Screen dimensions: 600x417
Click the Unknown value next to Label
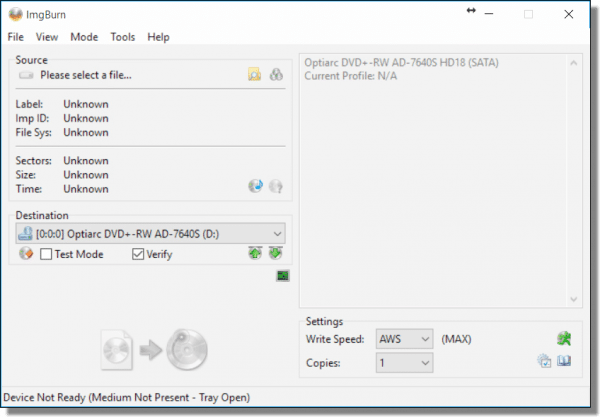[86, 104]
